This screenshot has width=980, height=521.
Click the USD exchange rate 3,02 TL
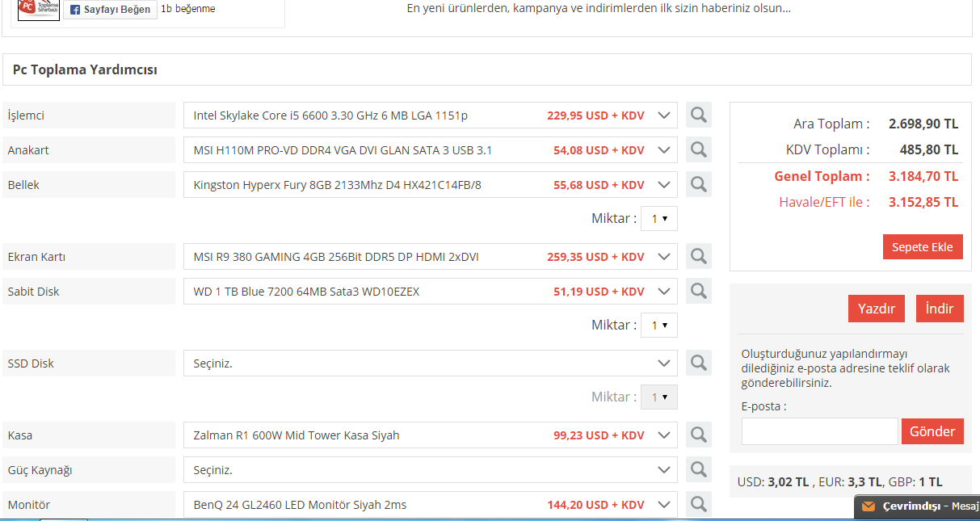click(x=789, y=482)
